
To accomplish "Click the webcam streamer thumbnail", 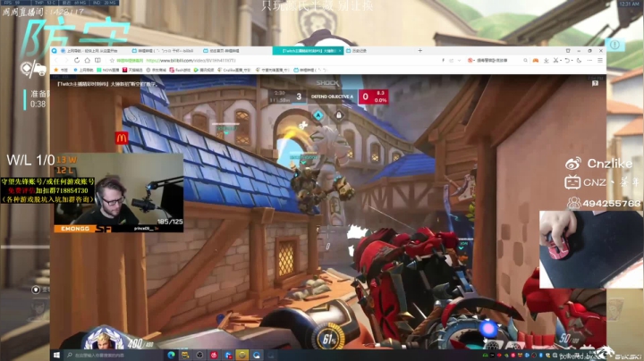I will [x=119, y=193].
